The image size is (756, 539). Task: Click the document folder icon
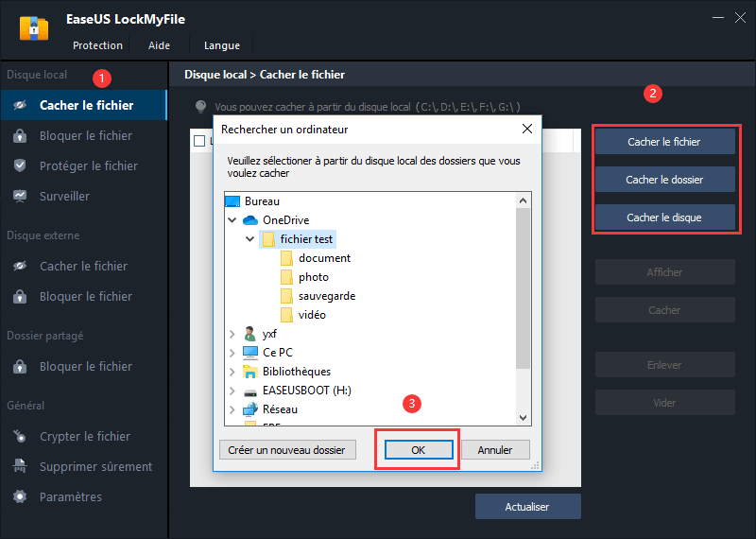point(286,258)
